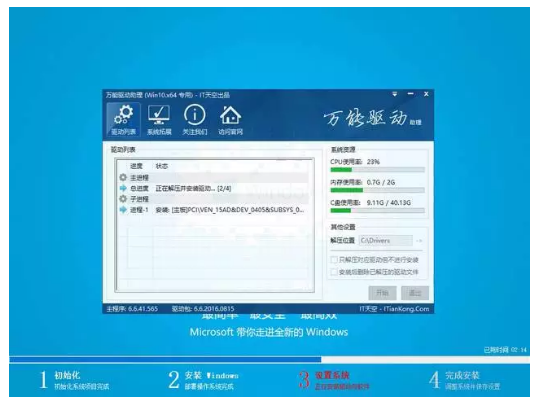Image resolution: width=538 pixels, height=406 pixels.
Task: Click the 内存使用率 progress bar
Action: (x=377, y=190)
